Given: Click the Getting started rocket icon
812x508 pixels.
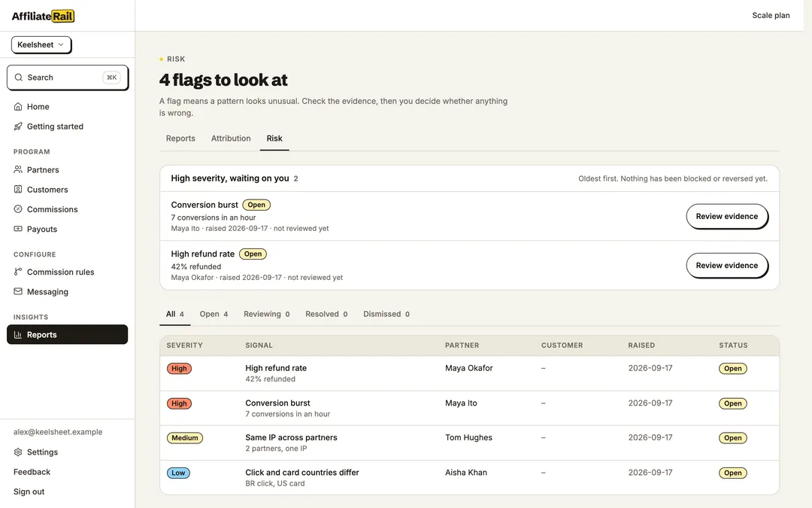Looking at the screenshot, I should (x=18, y=126).
